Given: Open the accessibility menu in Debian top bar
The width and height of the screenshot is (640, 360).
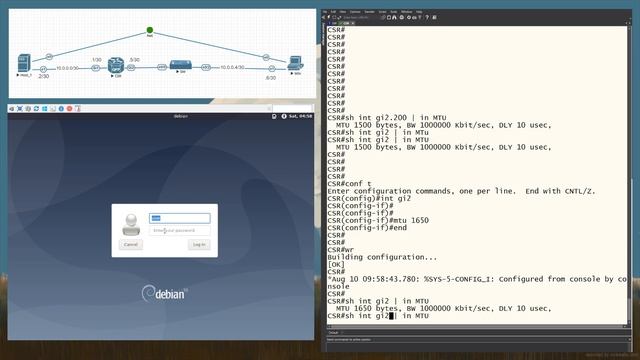Looking at the screenshot, I should 284,116.
